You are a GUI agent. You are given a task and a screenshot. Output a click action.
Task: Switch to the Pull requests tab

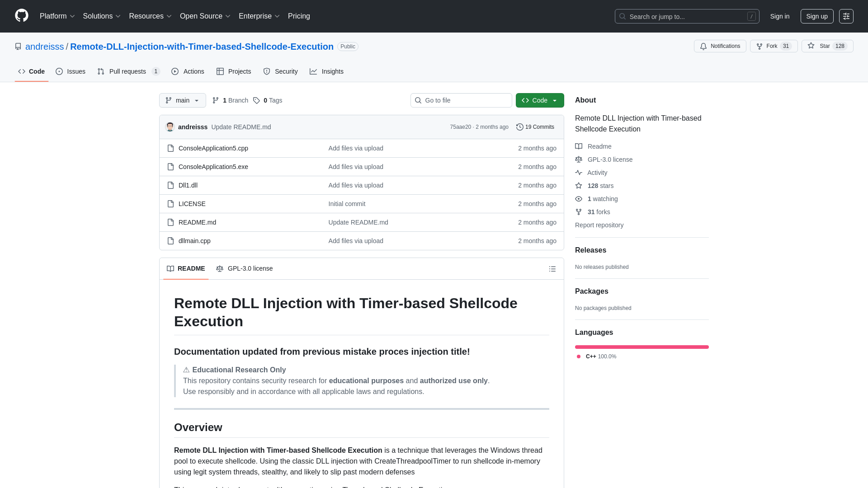click(x=129, y=71)
